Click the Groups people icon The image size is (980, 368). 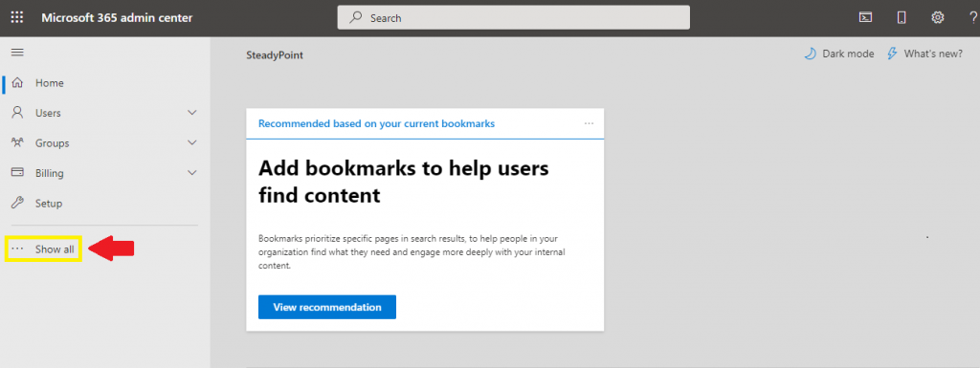pos(17,142)
